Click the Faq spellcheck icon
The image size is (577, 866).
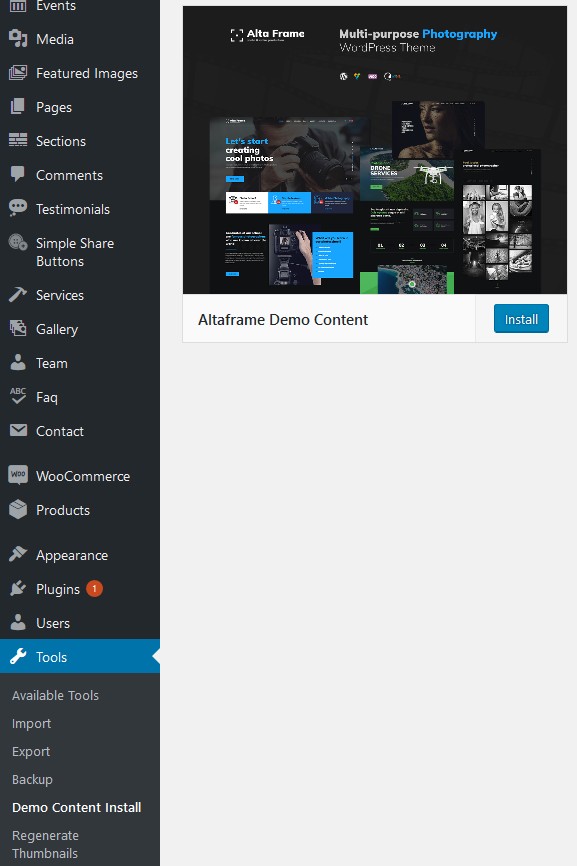coord(18,396)
